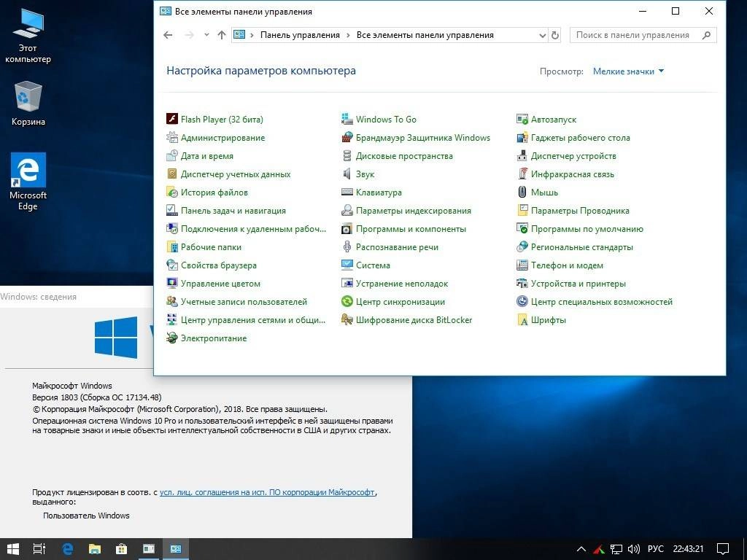Click the Шрифты fonts icon

(522, 320)
